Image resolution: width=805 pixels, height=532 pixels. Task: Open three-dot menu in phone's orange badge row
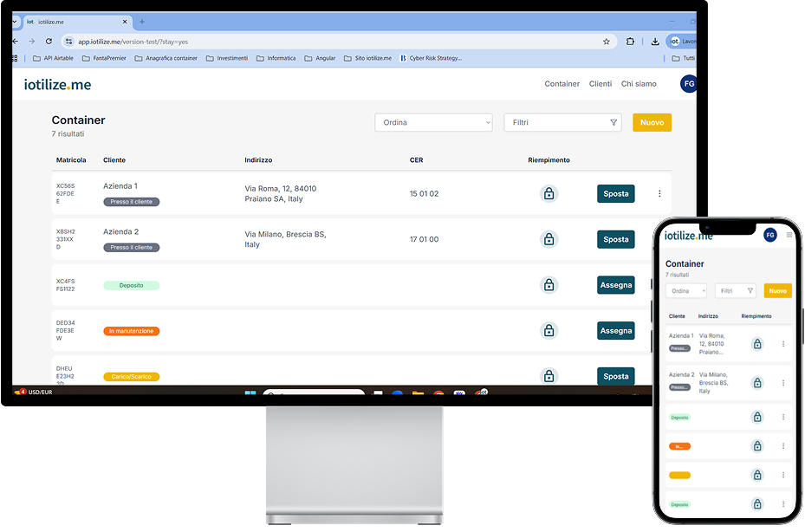tap(783, 446)
